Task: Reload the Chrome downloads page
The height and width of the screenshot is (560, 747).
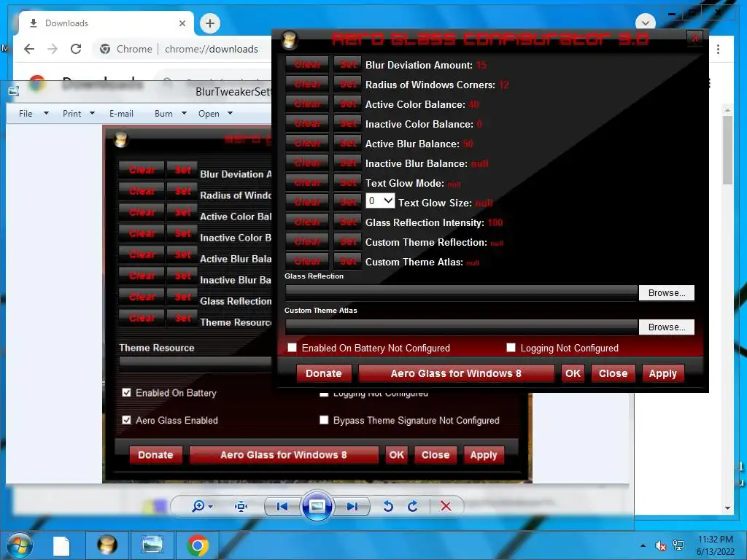Action: 76,49
